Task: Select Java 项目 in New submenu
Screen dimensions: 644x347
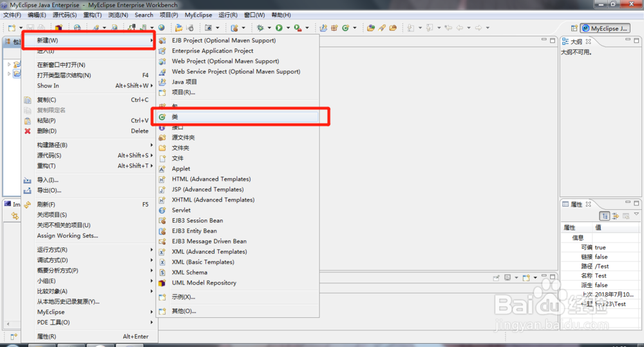Action: point(238,82)
